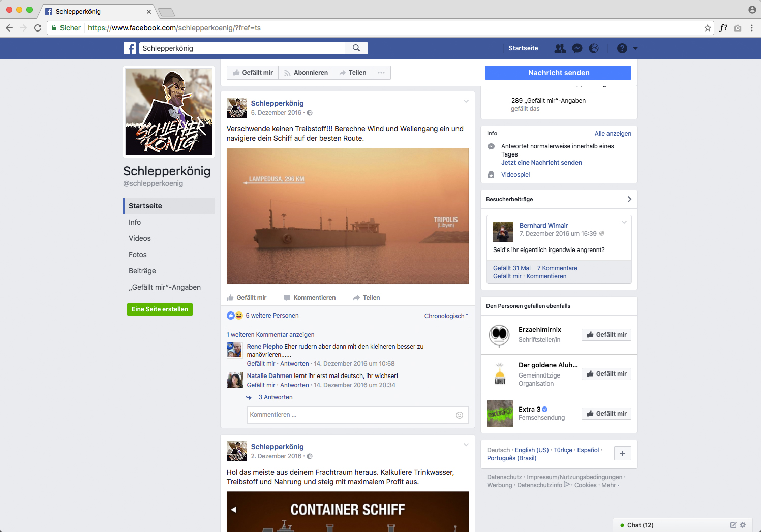The height and width of the screenshot is (532, 761).
Task: Open the Messenger icon in header
Action: 577,48
